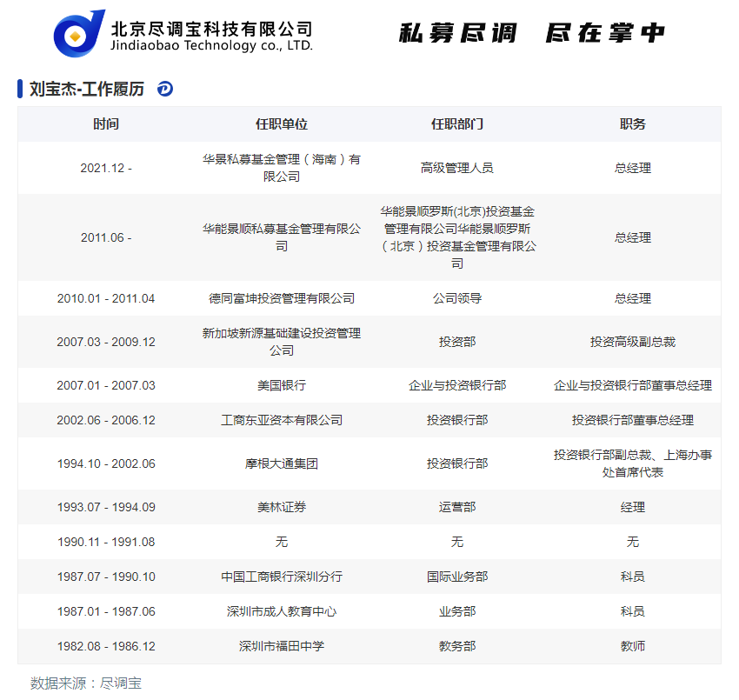Image resolution: width=739 pixels, height=700 pixels.
Task: Click 投资银行部 in the 摩根大通 row
Action: 457,463
